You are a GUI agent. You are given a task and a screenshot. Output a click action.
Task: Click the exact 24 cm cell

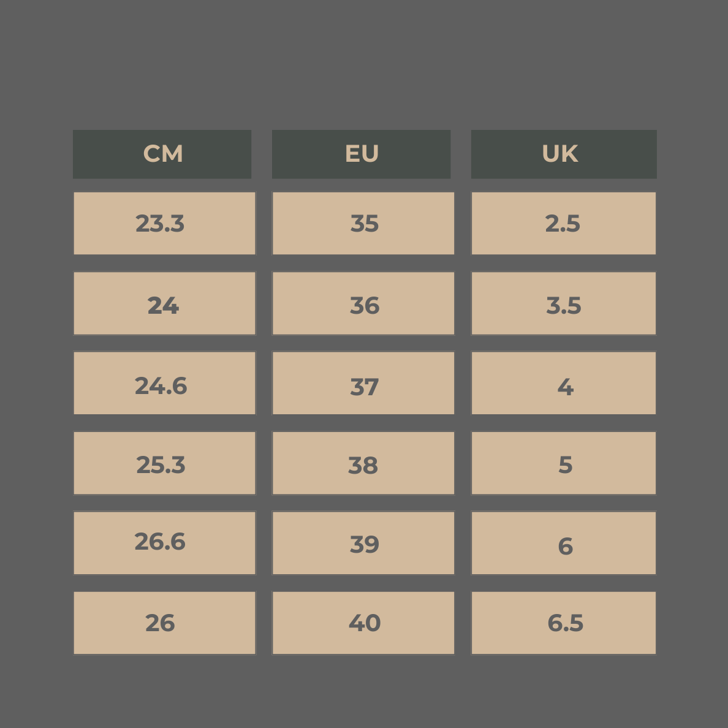[x=164, y=304]
